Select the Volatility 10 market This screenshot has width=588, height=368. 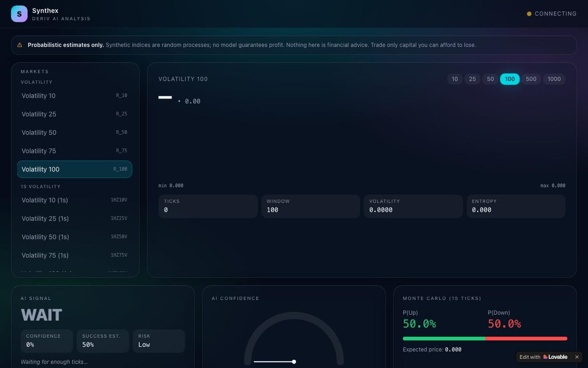(74, 96)
